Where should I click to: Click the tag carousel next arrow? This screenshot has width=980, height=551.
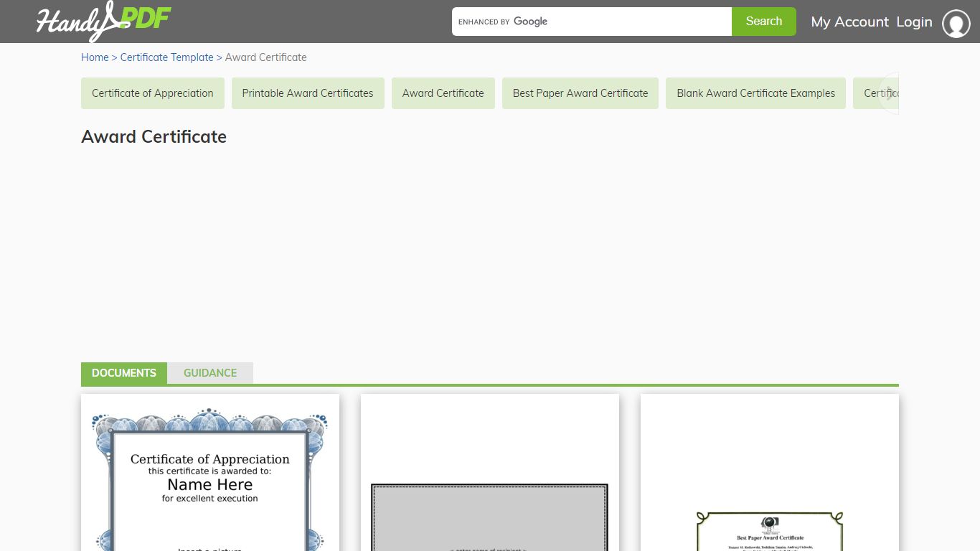(x=889, y=93)
